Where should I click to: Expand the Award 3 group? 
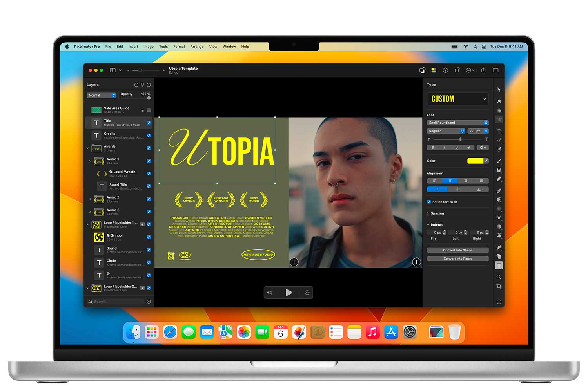(90, 212)
